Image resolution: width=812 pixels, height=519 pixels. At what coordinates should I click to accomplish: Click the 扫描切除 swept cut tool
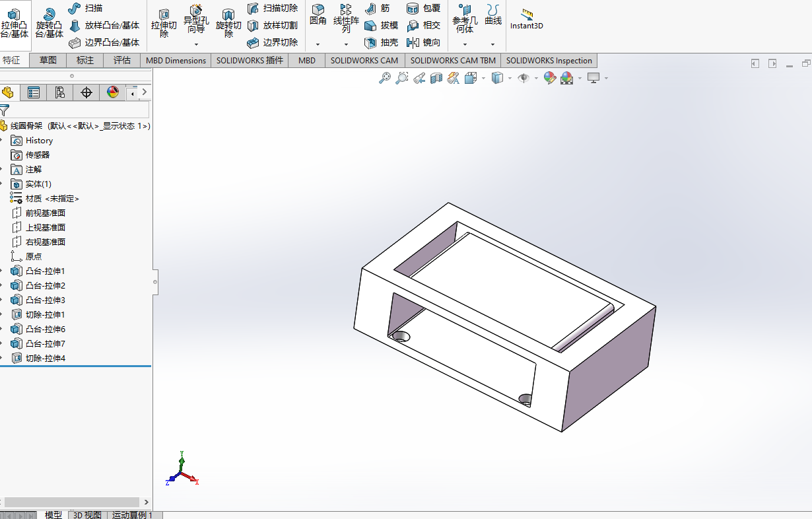click(272, 8)
